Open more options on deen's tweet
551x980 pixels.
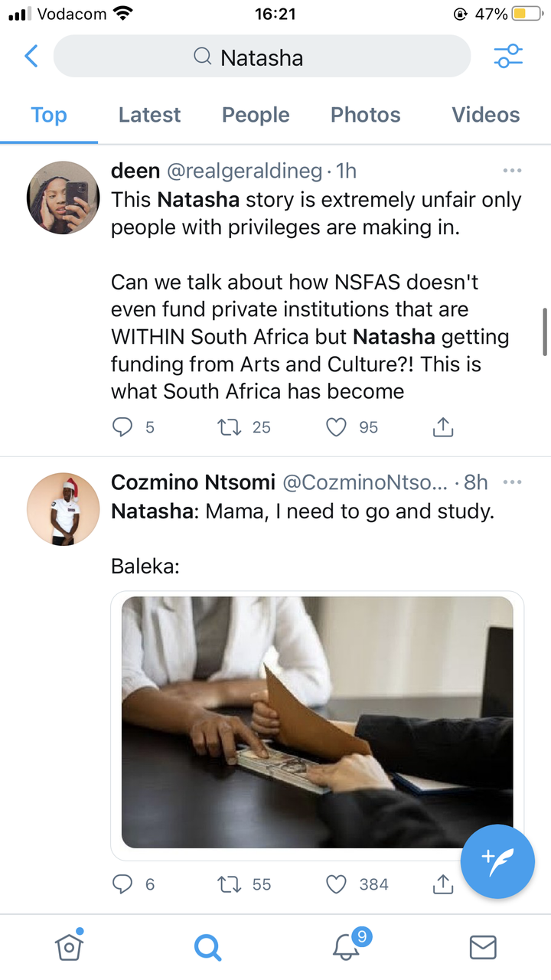(511, 170)
